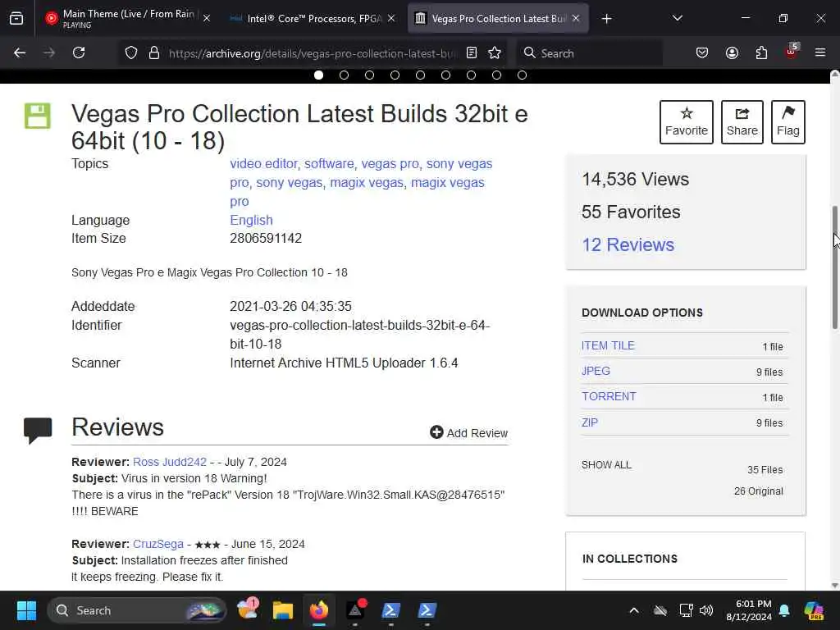Select the fifth carousel dot
The height and width of the screenshot is (630, 840).
[421, 75]
